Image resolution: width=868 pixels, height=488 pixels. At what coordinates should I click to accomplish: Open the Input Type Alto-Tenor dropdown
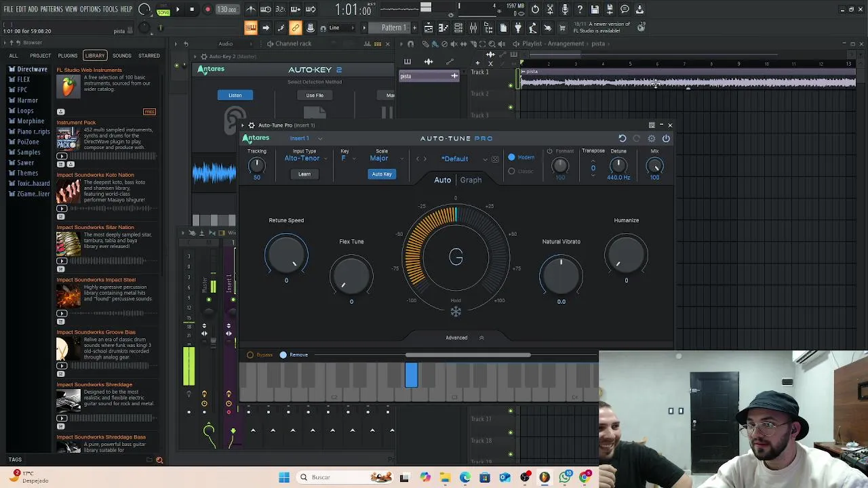(305, 159)
